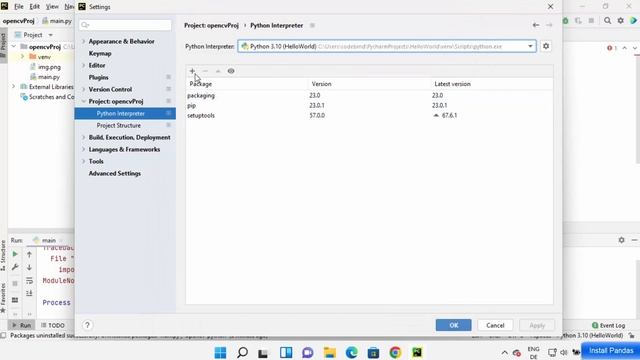
Task: Click the plus icon to add package
Action: click(x=192, y=71)
